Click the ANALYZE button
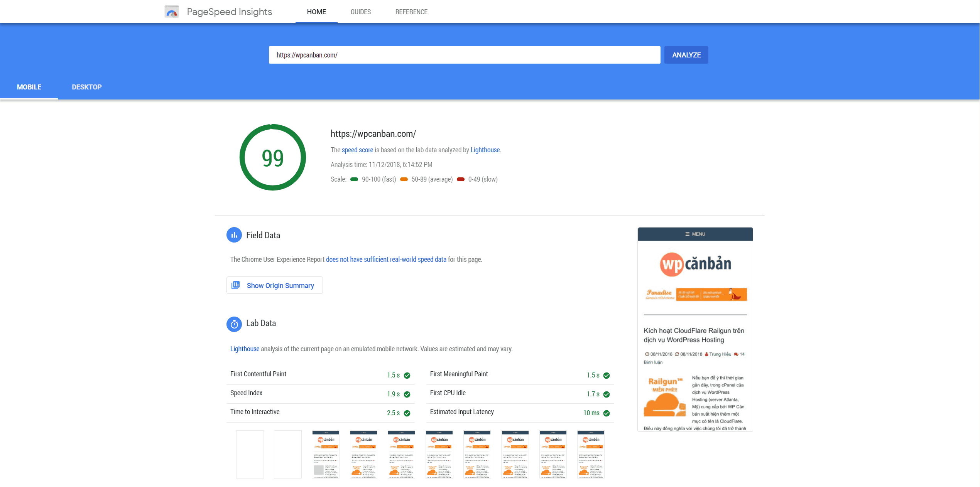Viewport: 980px width, 487px height. coord(686,55)
